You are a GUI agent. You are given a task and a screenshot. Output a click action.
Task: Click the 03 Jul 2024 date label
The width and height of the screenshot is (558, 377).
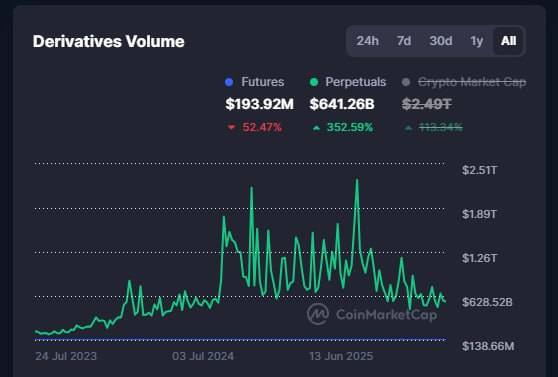[x=203, y=356]
